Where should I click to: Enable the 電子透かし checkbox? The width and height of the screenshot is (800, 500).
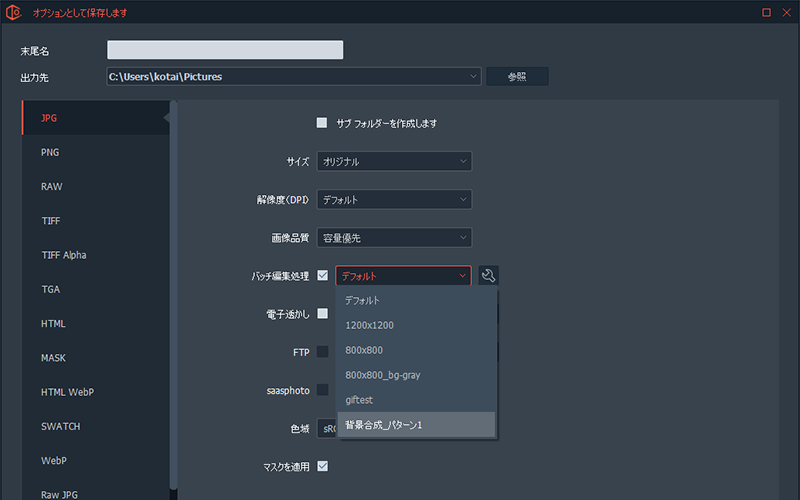tap(322, 313)
